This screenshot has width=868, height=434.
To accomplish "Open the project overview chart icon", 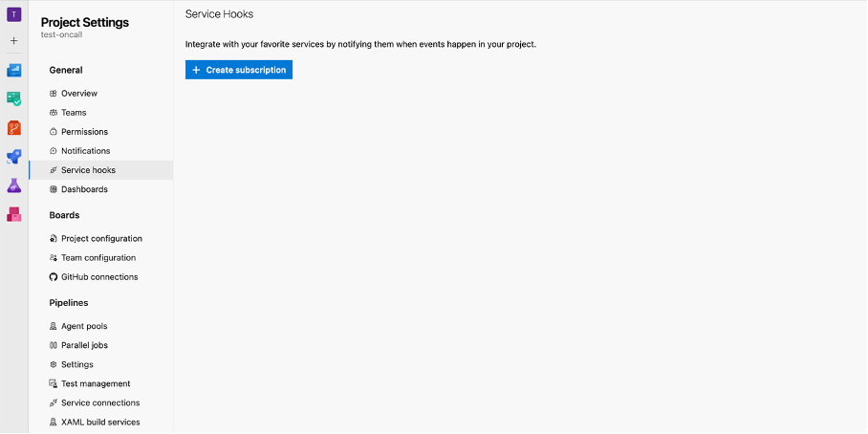I will click(x=14, y=70).
